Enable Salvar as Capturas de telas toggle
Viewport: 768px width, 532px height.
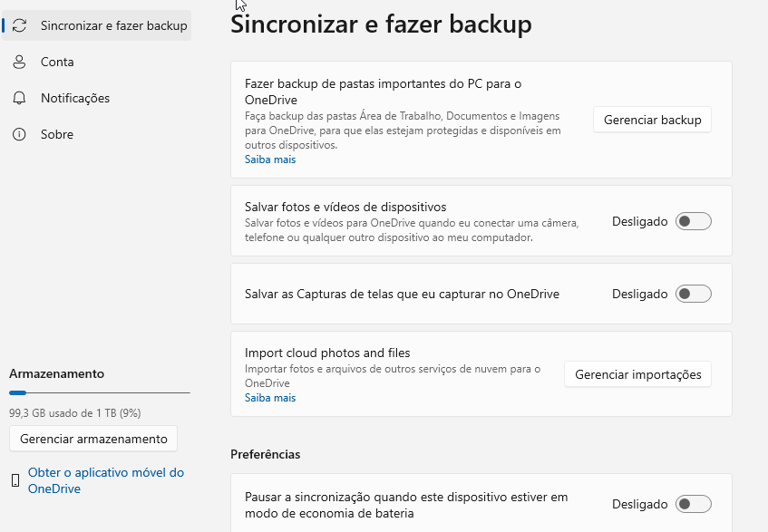(693, 294)
